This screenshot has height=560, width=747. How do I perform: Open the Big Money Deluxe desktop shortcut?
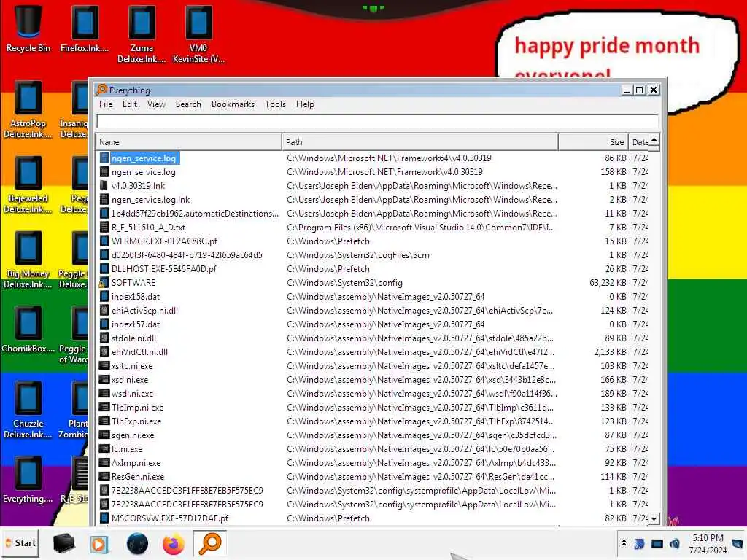[x=28, y=260]
